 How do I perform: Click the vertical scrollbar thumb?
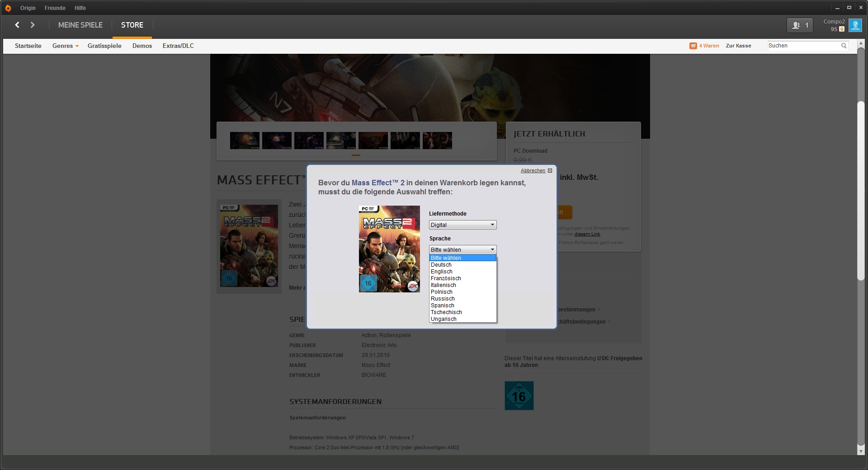tap(861, 191)
